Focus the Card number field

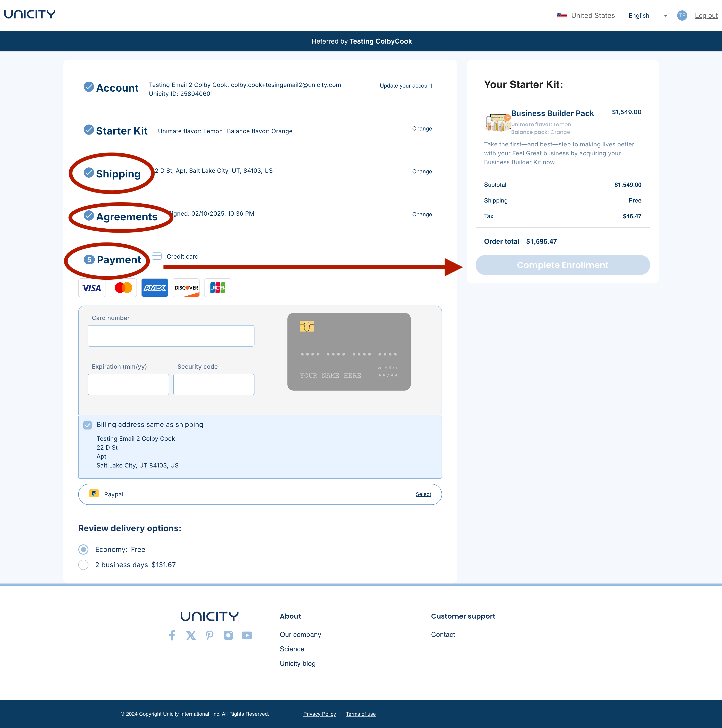point(171,336)
